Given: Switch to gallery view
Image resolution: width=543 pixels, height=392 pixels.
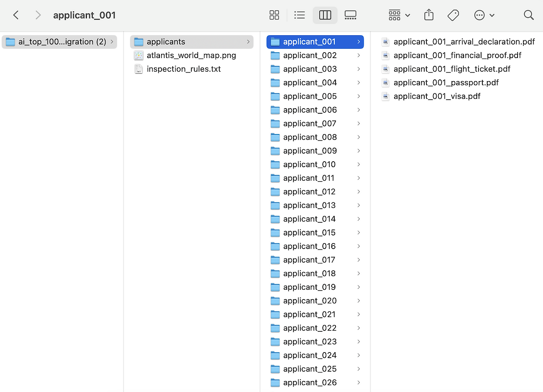Looking at the screenshot, I should (350, 15).
